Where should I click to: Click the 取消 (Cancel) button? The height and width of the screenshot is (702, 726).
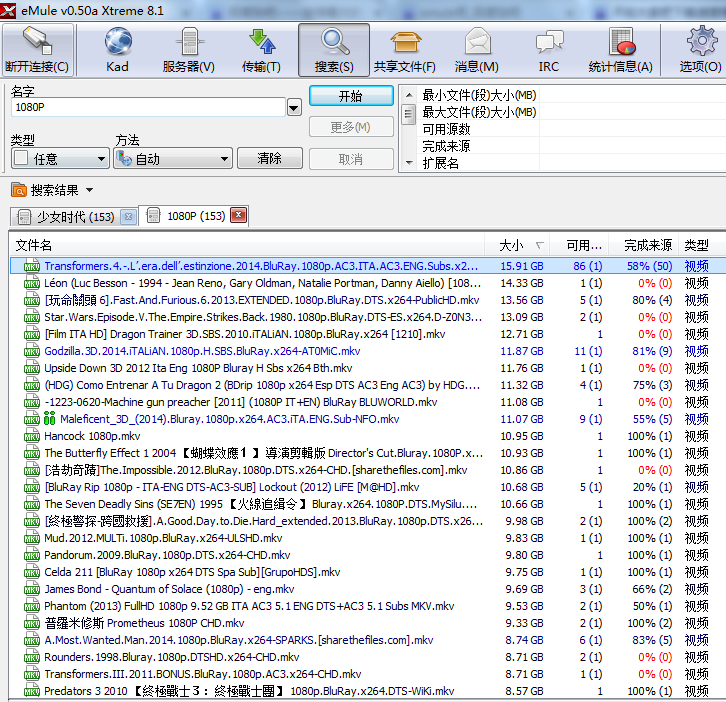(x=351, y=159)
